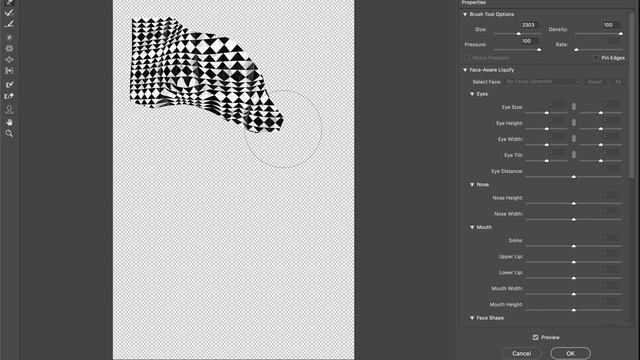This screenshot has width=640, height=360.
Task: Toggle the Eye Tilt link icon
Action: [x=573, y=155]
